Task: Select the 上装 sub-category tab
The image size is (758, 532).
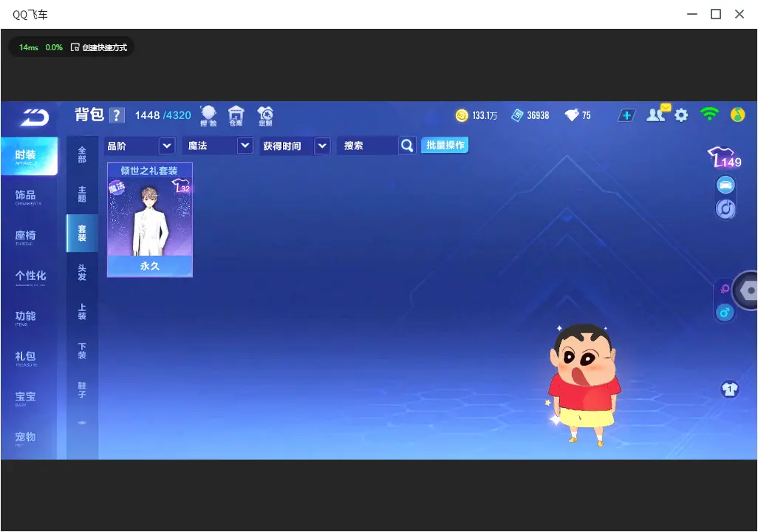Action: pyautogui.click(x=82, y=312)
